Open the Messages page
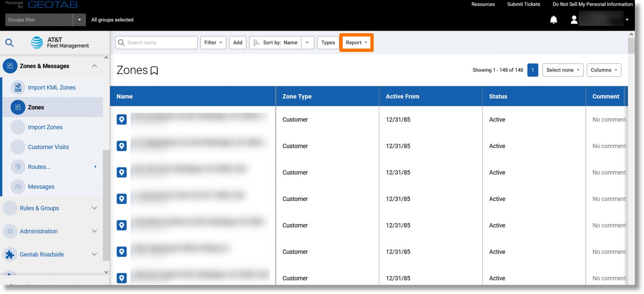 coord(41,187)
